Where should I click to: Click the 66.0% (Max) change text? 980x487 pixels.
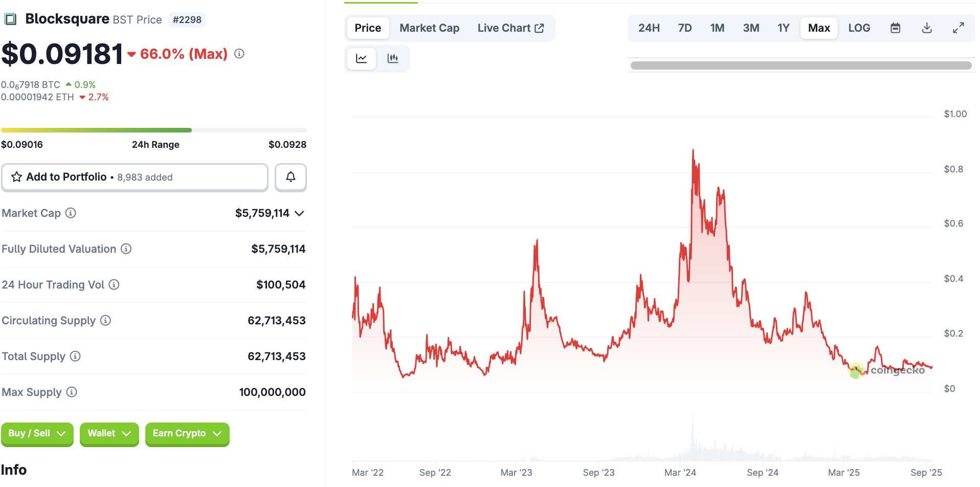coord(184,54)
